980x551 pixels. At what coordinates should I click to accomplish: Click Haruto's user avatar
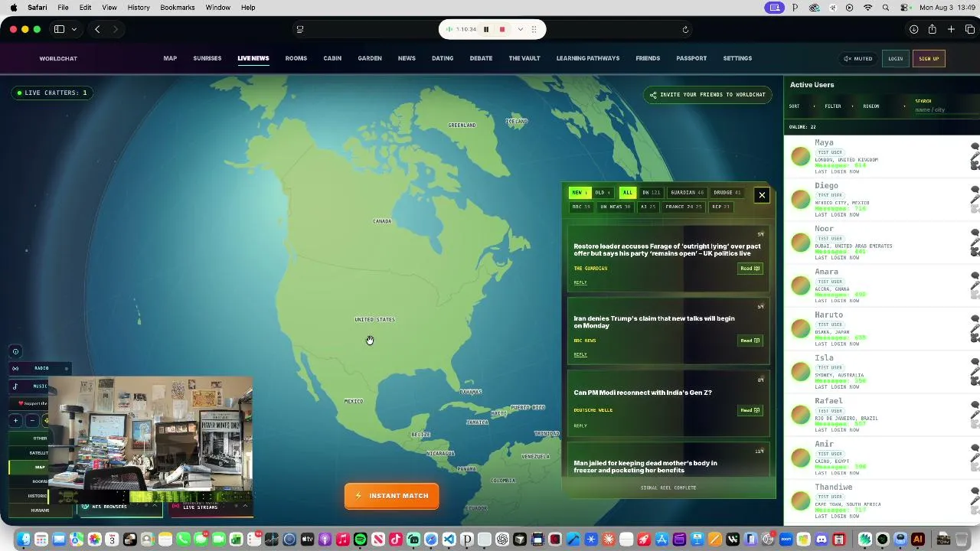coord(801,328)
